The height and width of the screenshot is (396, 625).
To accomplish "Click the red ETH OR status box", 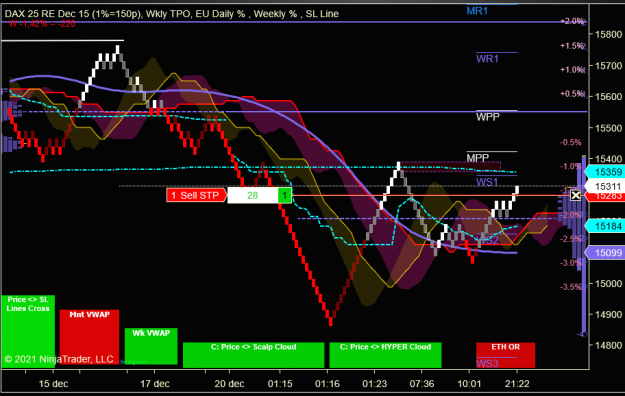I will [505, 355].
